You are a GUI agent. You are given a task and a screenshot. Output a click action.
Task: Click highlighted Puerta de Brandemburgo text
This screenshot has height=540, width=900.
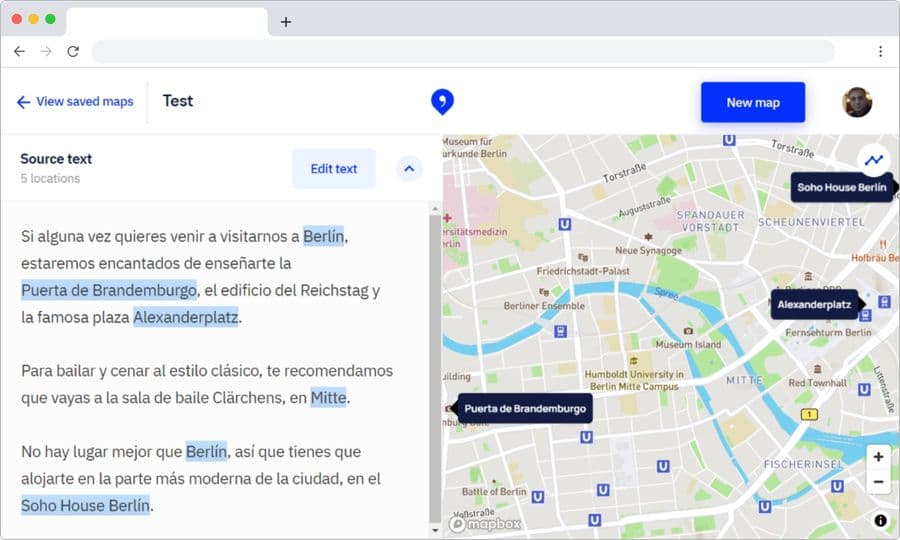pos(109,290)
